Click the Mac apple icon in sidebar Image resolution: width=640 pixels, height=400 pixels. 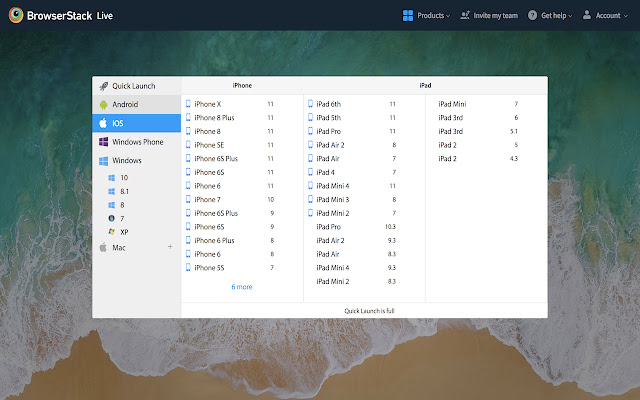102,247
